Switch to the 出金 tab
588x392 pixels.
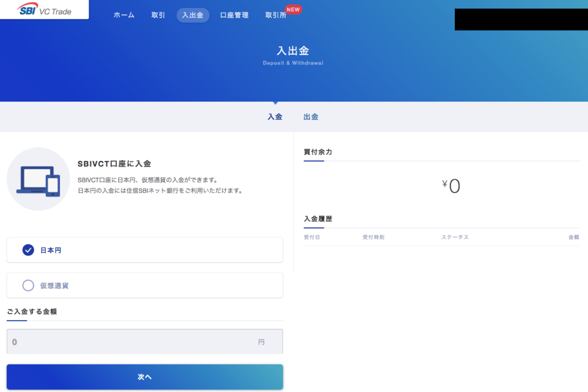311,117
